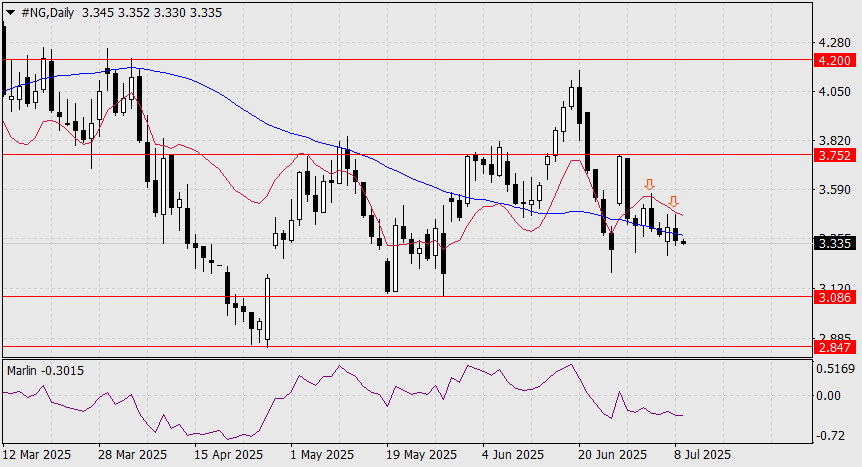
Task: Click the 3.820 price axis value
Action: tap(835, 141)
